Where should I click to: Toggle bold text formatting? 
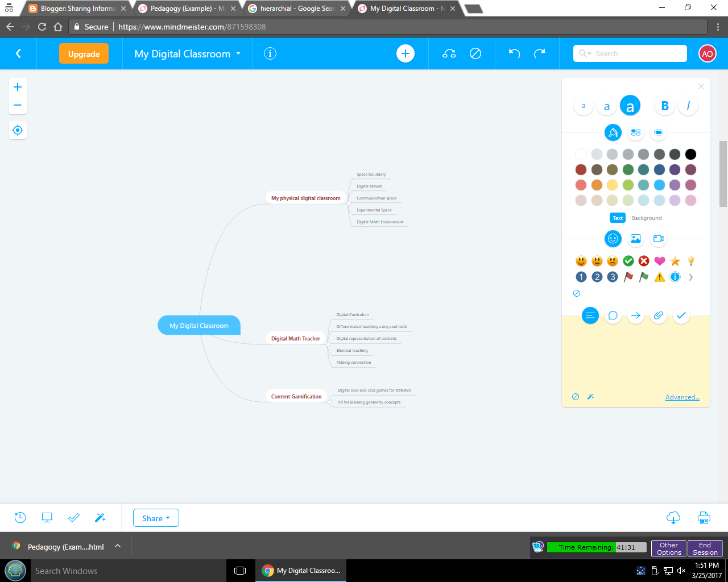click(x=665, y=106)
